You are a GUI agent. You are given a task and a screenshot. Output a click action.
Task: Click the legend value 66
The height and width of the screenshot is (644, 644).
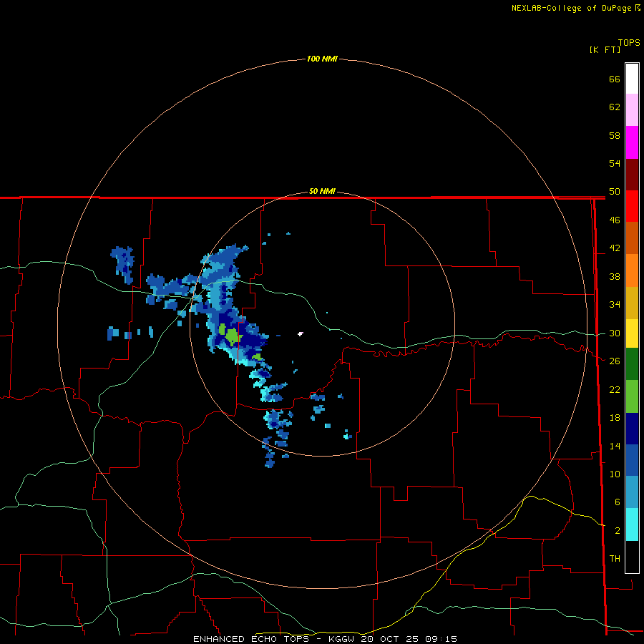pos(615,79)
